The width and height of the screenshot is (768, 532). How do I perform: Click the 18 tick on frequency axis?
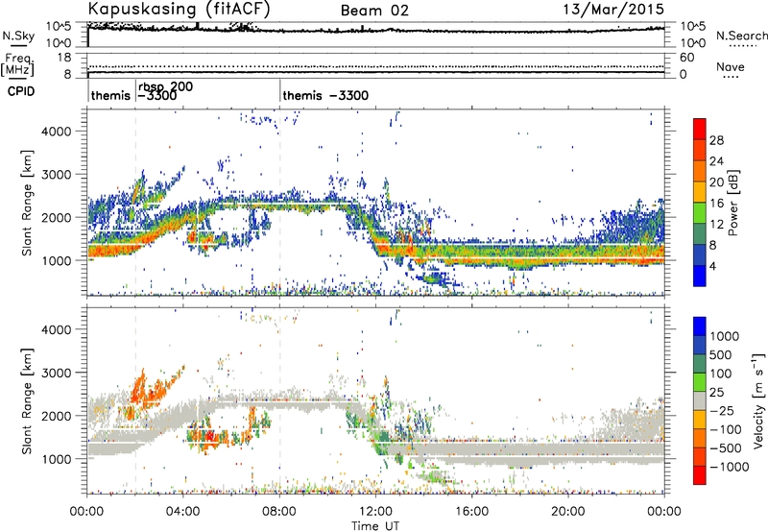coord(64,58)
